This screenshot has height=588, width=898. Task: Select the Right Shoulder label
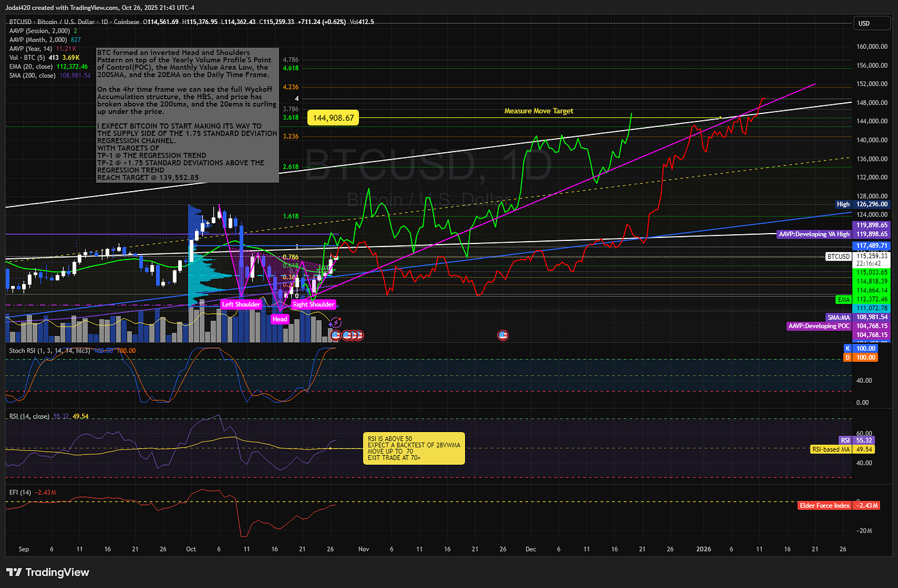coord(313,304)
